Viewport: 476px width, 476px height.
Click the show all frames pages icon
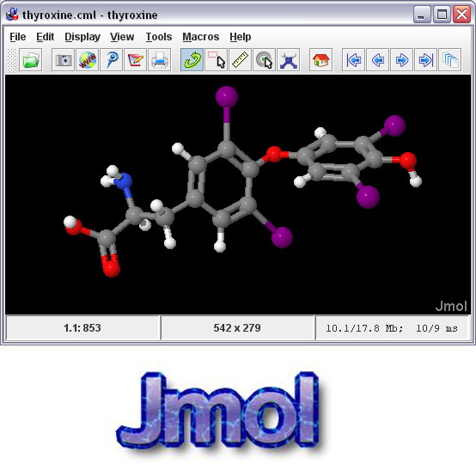450,60
